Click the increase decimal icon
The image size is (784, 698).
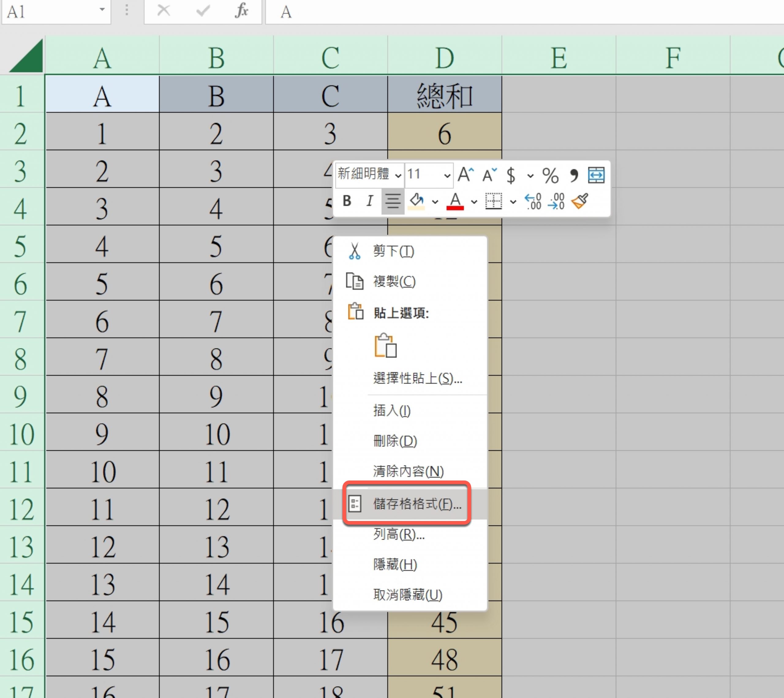click(533, 201)
